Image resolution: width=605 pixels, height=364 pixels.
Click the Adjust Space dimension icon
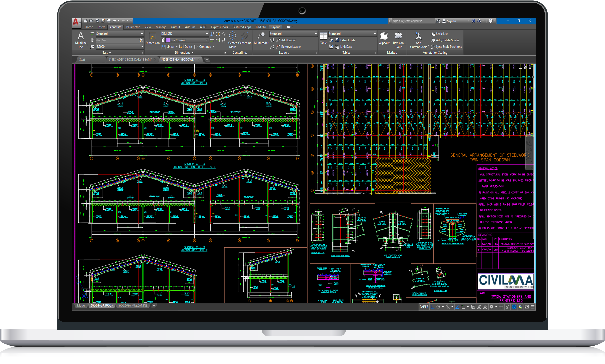click(x=218, y=34)
